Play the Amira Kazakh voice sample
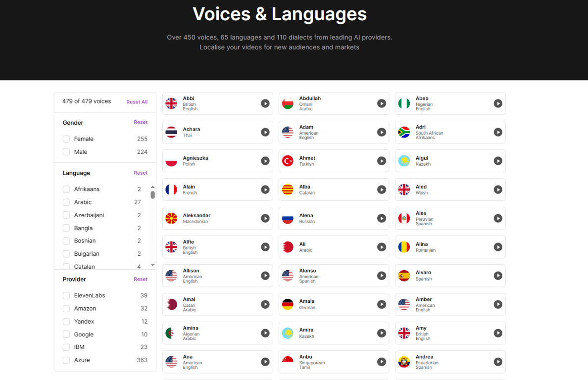Viewport: 588px width, 380px height. point(382,333)
